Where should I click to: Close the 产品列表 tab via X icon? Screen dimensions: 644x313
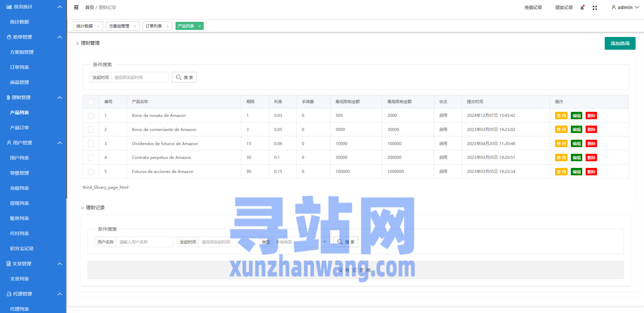point(200,26)
